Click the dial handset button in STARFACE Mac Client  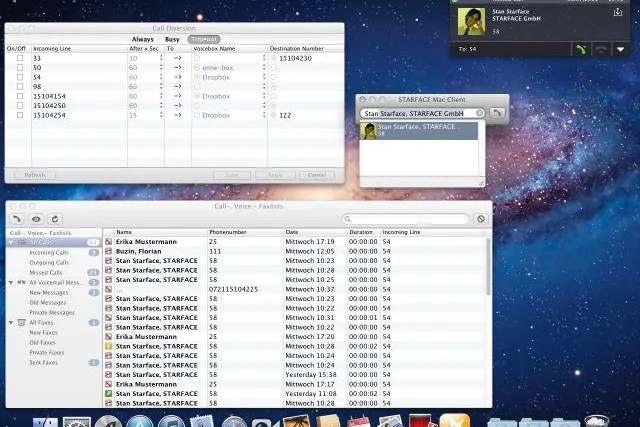497,113
